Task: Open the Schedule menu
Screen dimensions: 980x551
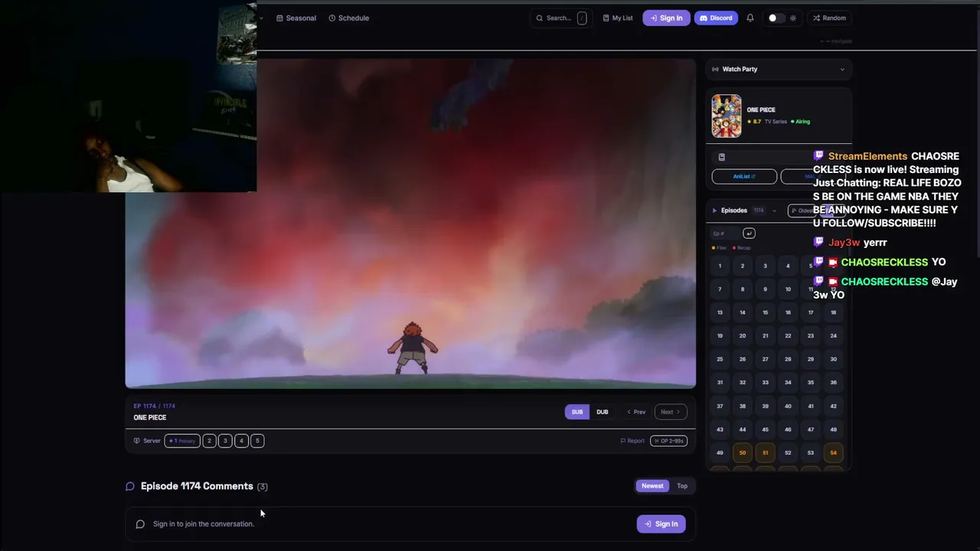Action: 349,18
